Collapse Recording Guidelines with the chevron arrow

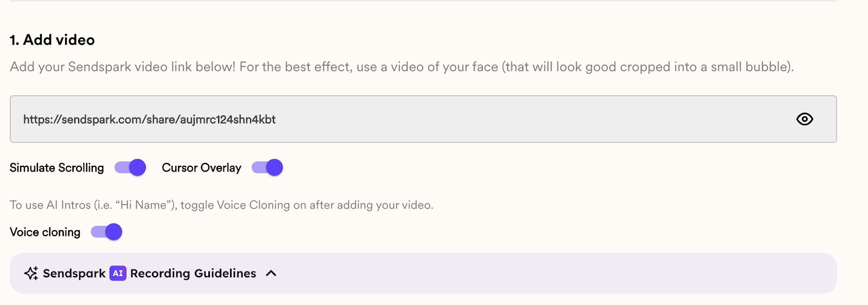click(271, 274)
